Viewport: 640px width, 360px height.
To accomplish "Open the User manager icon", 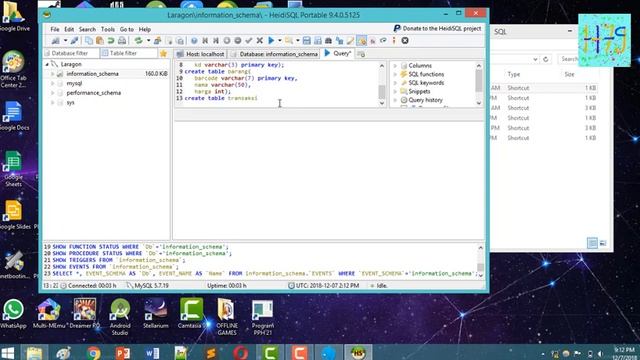I will click(158, 40).
